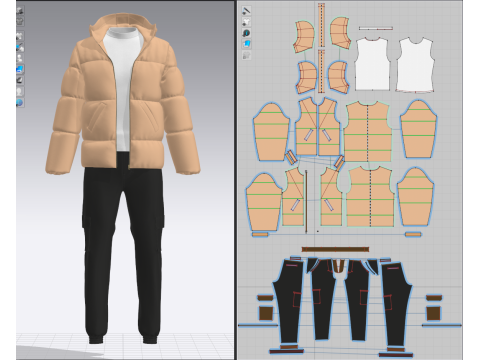The height and width of the screenshot is (360, 480).
Task: Select the upper-row left sleeve pattern
Action: pyautogui.click(x=271, y=132)
